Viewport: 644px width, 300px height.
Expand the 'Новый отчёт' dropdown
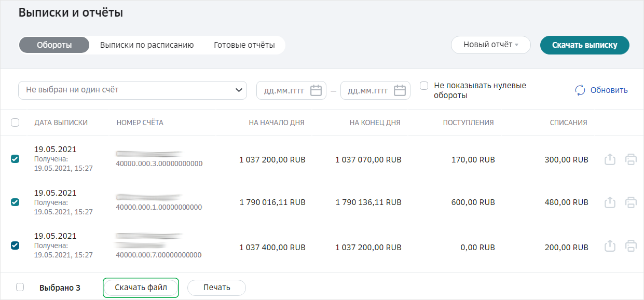click(x=491, y=45)
